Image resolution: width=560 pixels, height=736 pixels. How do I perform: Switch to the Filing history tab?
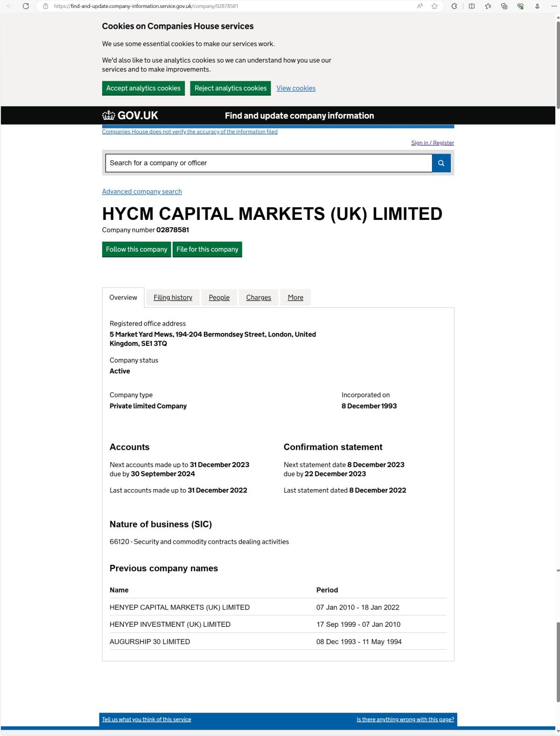[173, 297]
